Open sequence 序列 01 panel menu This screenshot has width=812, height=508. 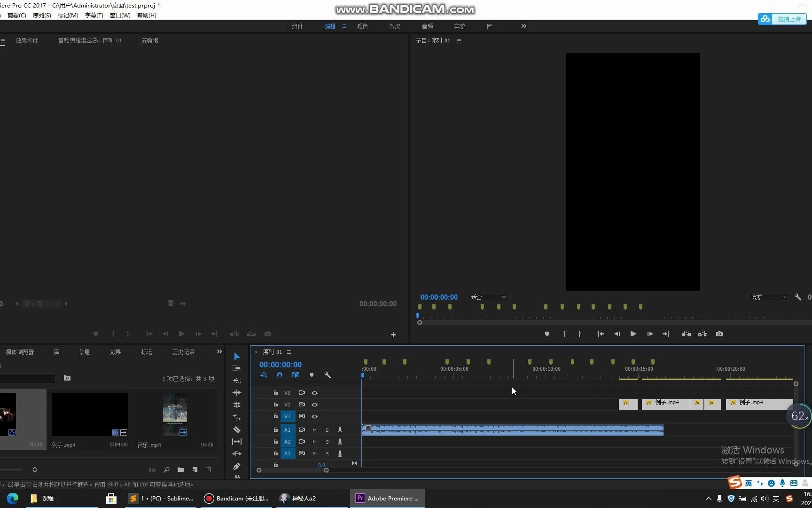point(289,352)
